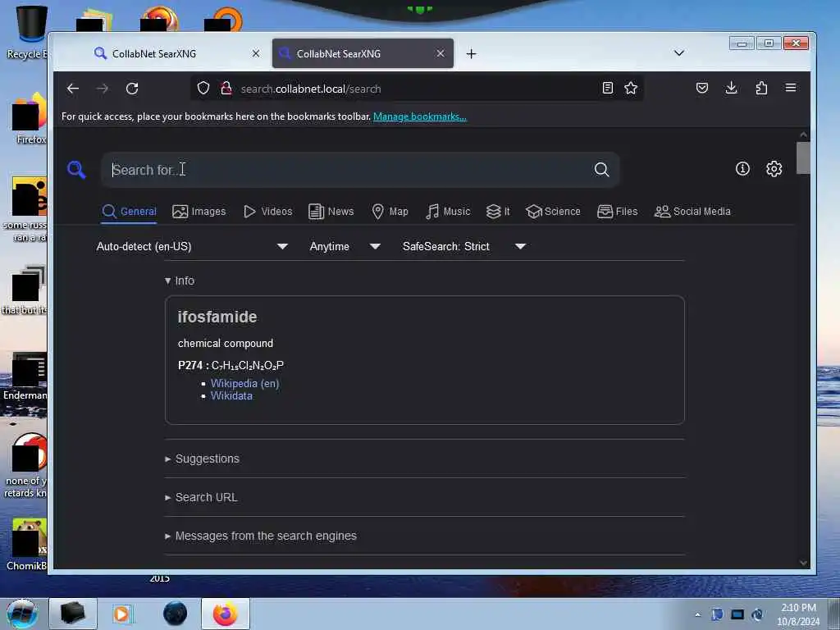
Task: Show hidden tray icons arrow
Action: click(x=697, y=614)
